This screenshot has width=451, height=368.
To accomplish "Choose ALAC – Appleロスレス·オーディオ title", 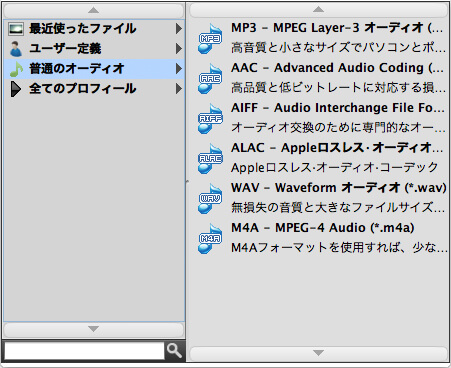I will click(x=337, y=148).
